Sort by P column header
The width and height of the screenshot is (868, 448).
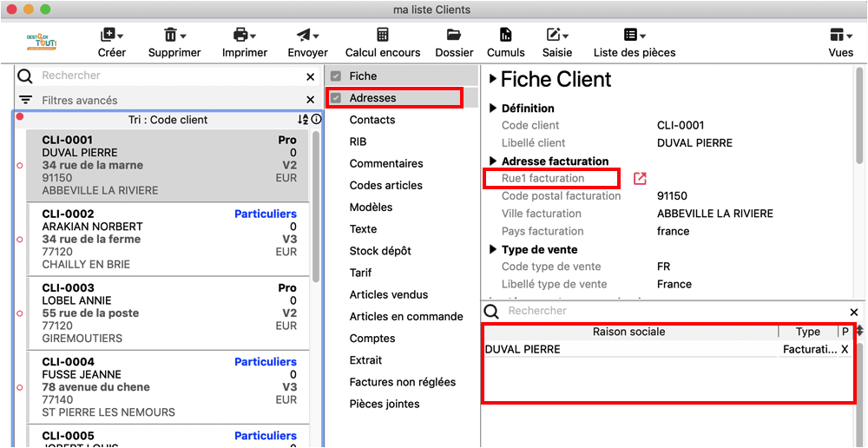coord(845,332)
